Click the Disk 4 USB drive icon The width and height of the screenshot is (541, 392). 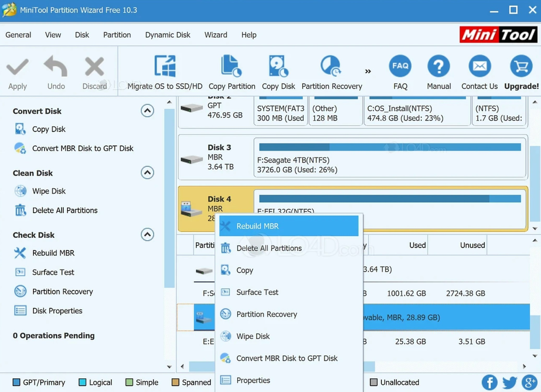191,209
